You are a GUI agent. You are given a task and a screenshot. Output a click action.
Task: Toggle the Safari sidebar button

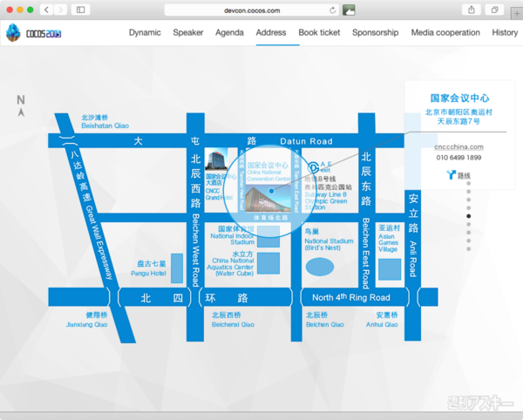[x=80, y=10]
